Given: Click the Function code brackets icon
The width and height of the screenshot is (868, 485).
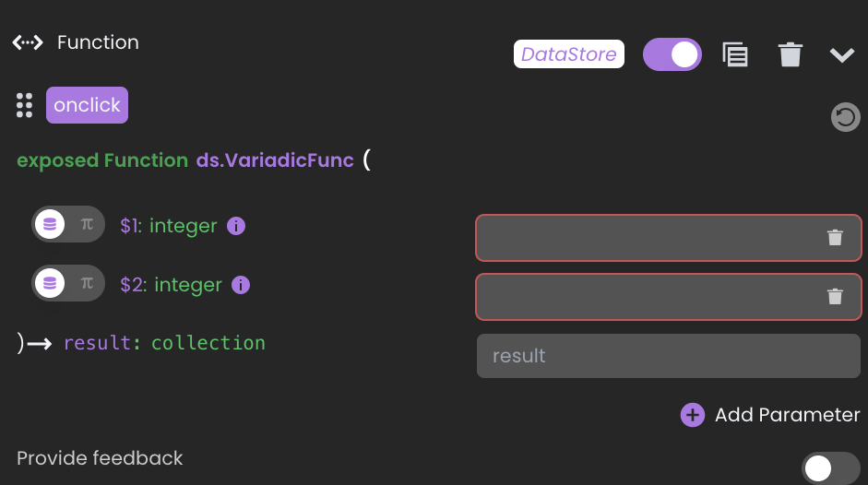Looking at the screenshot, I should pos(28,42).
